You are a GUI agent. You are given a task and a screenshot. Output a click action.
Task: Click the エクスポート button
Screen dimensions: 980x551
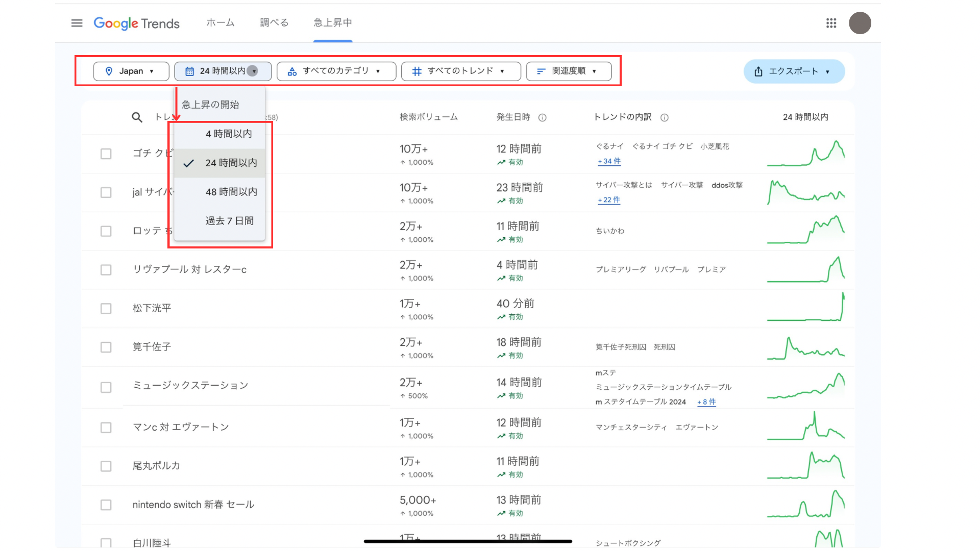click(793, 71)
